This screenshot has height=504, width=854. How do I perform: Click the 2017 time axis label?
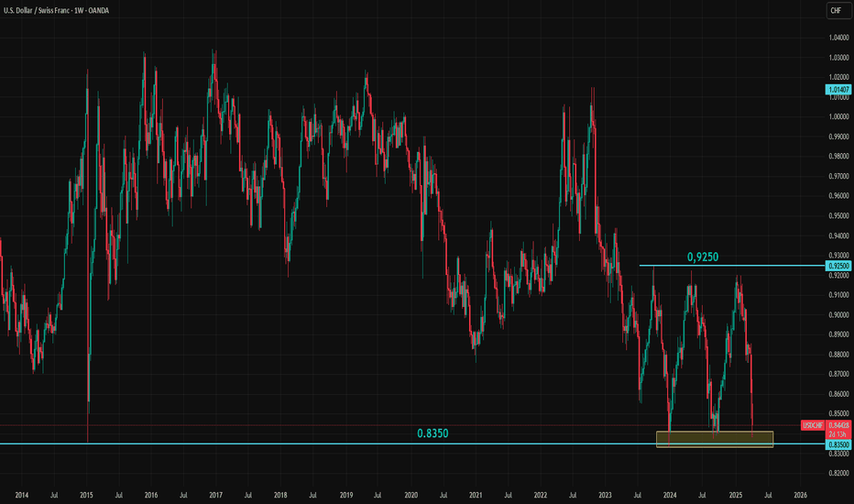[216, 495]
